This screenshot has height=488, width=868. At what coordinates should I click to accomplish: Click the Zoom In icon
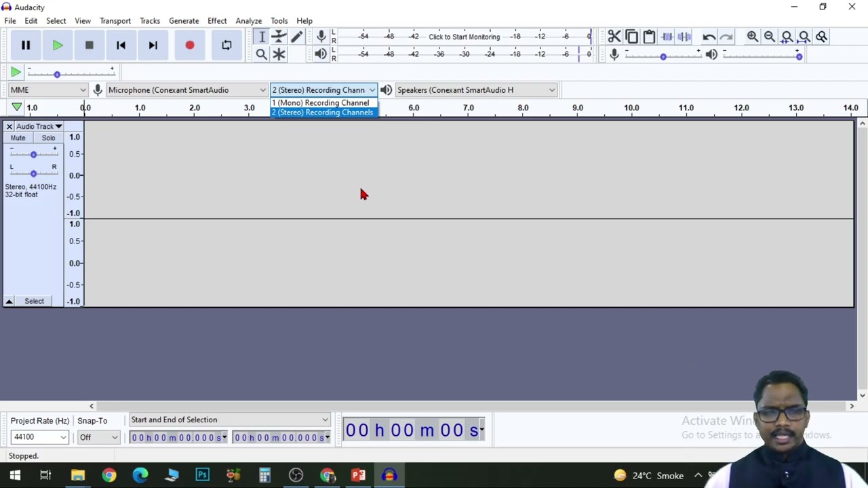coord(752,37)
